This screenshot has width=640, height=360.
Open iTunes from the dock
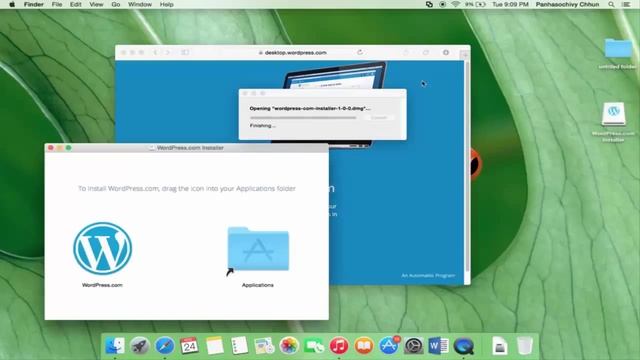click(339, 346)
